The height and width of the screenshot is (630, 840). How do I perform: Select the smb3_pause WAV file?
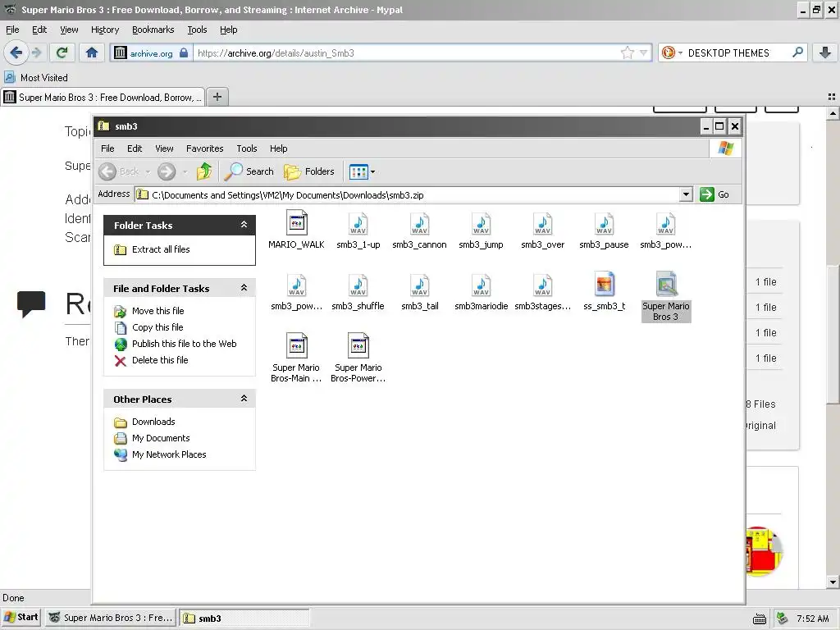pyautogui.click(x=604, y=231)
